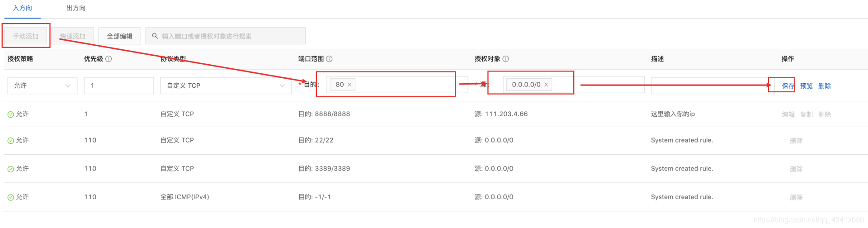Open the 允许 policy dropdown
Screen dimensions: 868x228
(x=42, y=85)
